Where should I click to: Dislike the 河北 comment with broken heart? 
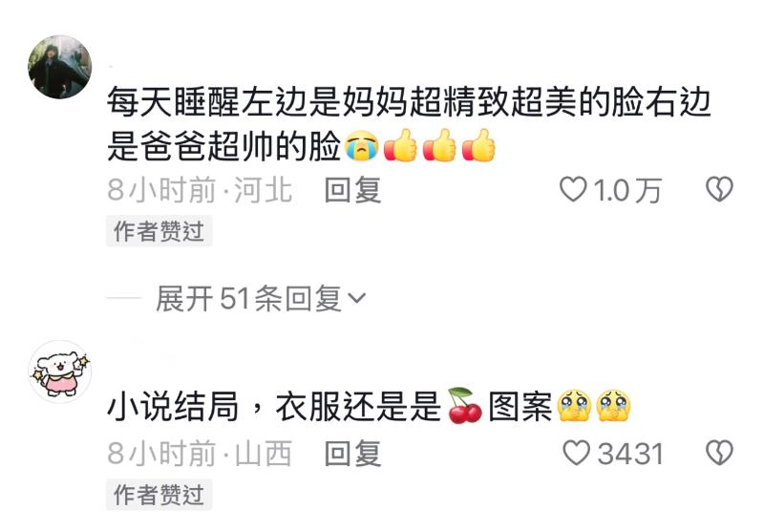pos(719,189)
